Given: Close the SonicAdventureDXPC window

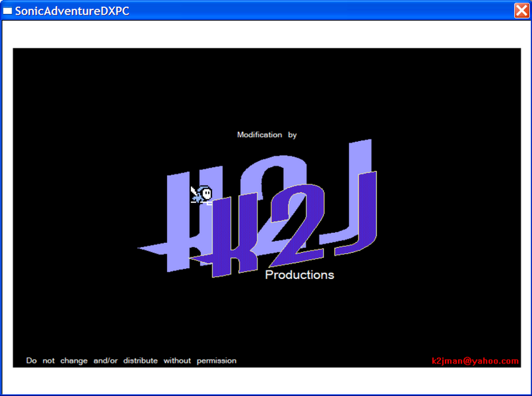Looking at the screenshot, I should (x=521, y=11).
